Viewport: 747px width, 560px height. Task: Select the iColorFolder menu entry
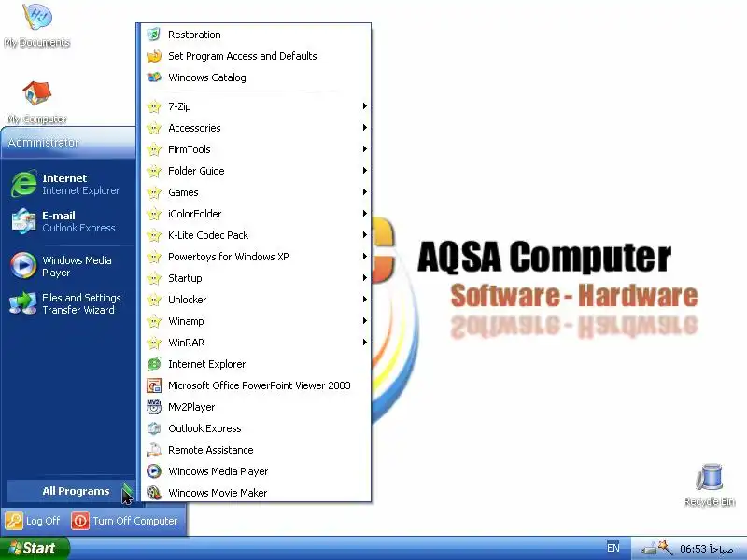[x=256, y=214]
